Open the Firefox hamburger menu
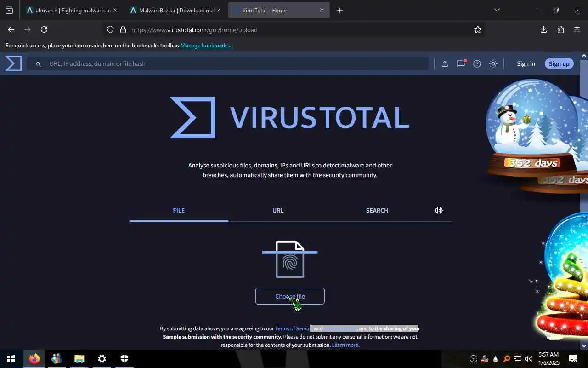 click(577, 29)
